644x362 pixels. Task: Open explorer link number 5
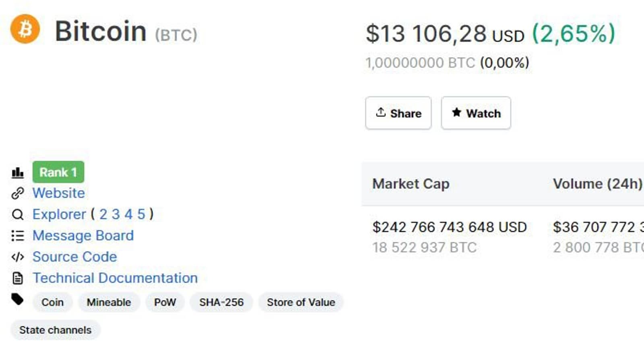(x=141, y=214)
